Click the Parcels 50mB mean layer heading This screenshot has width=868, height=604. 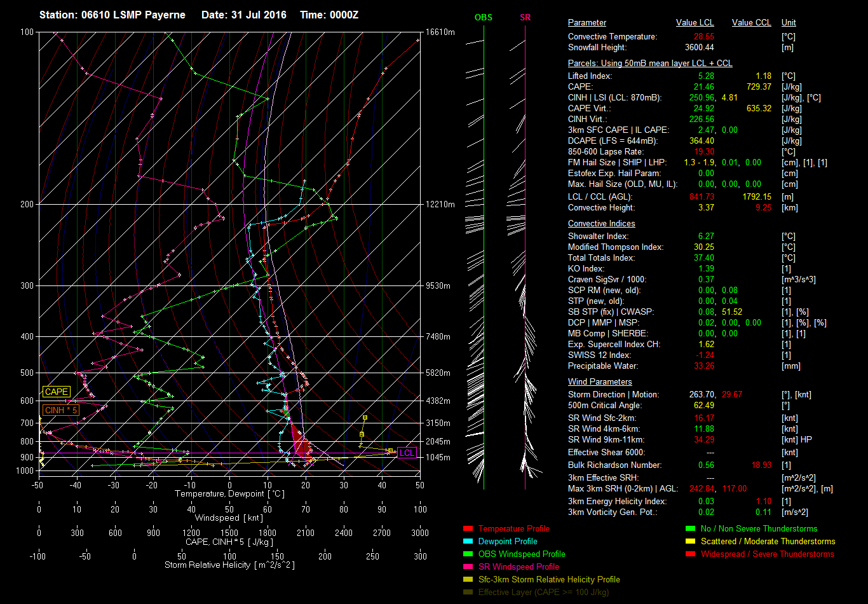click(649, 64)
